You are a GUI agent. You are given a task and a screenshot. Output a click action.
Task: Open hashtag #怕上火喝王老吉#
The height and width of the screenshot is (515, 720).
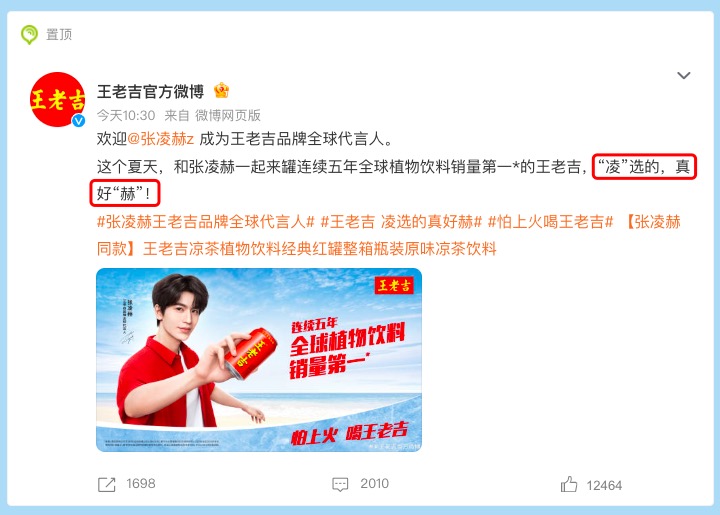pos(550,222)
